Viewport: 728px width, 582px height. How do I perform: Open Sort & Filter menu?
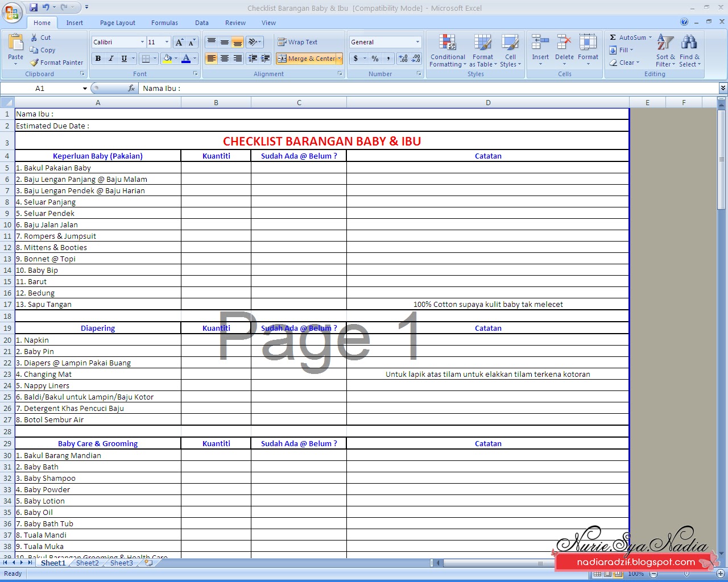tap(665, 51)
